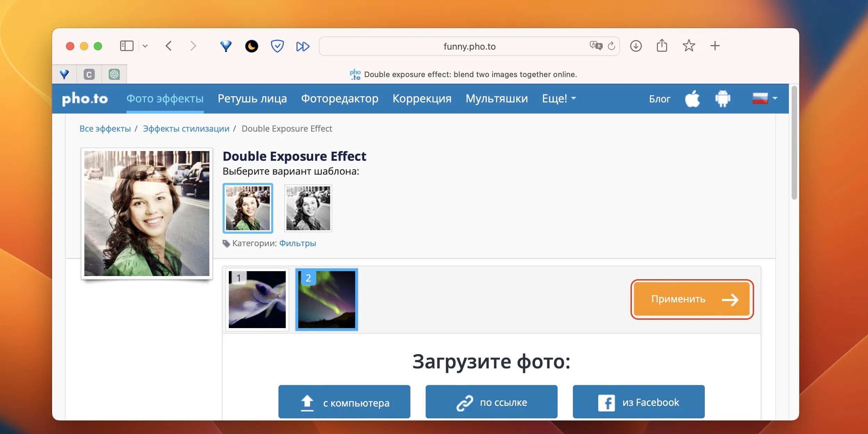The image size is (868, 434).
Task: Select the color template variant thumbnail
Action: pos(248,208)
